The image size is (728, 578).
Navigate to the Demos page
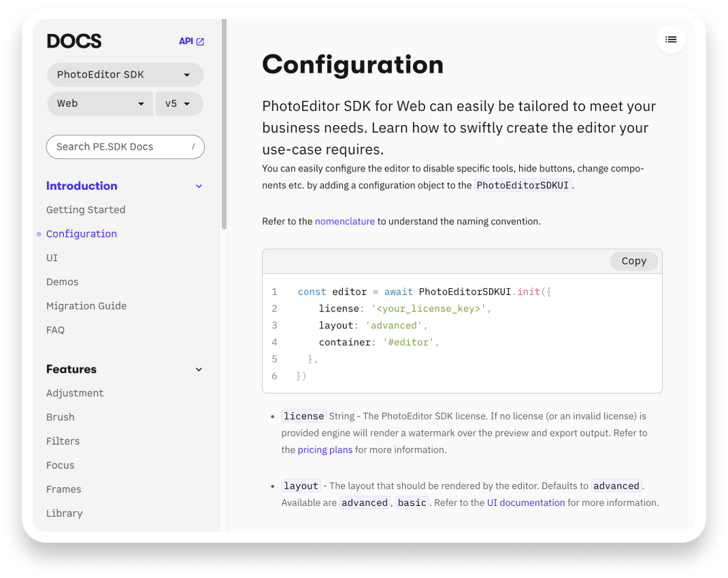63,282
